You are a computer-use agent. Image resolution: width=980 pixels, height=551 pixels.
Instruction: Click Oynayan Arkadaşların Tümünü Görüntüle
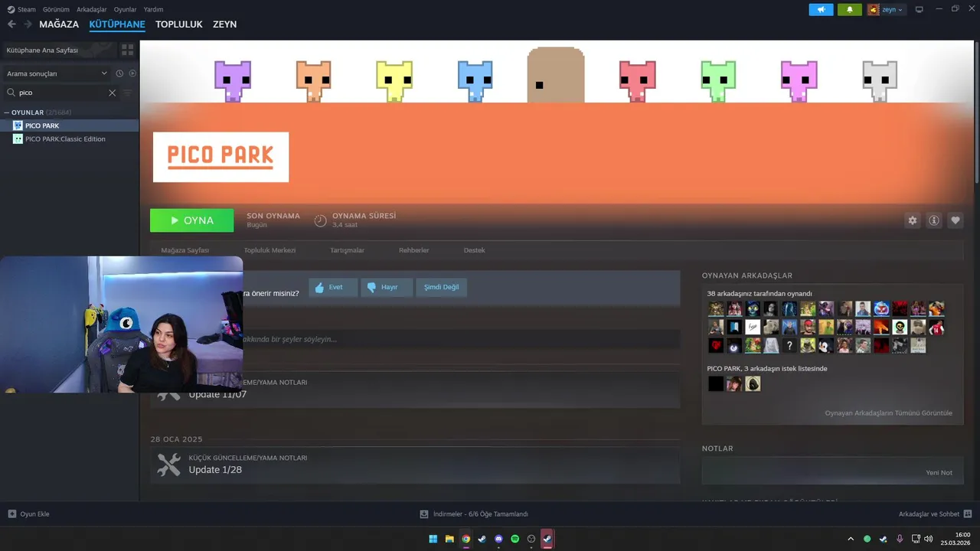point(888,413)
